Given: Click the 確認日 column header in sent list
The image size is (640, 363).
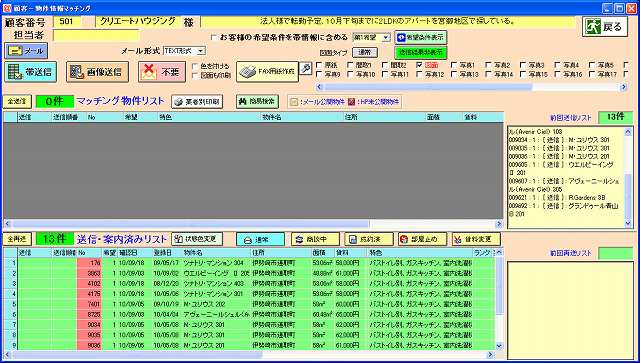Looking at the screenshot, I should point(135,253).
